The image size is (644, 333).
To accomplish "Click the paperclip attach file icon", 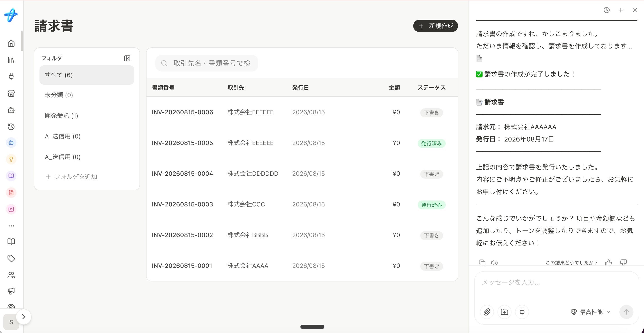I will coord(487,312).
